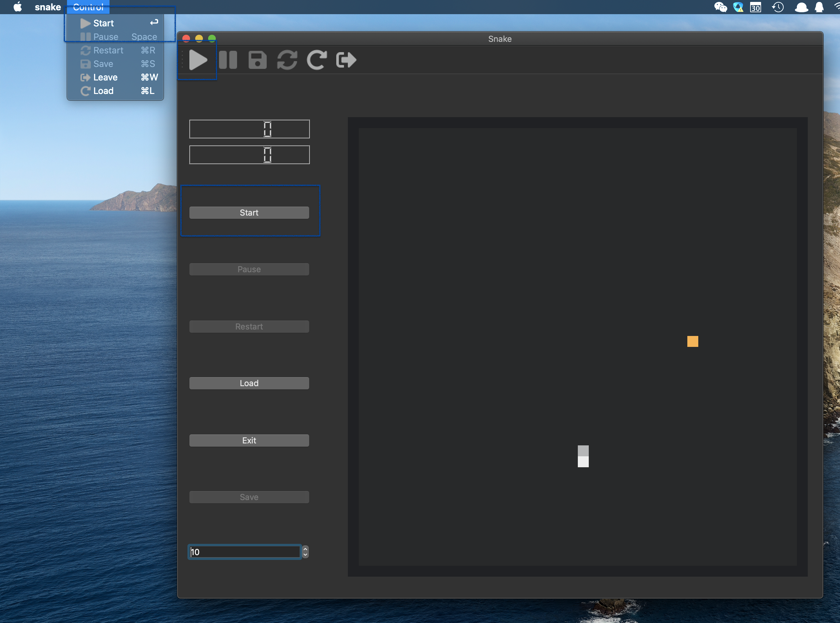Decrease speed with the spinbox down arrow
Viewport: 840px width, 623px height.
[305, 555]
